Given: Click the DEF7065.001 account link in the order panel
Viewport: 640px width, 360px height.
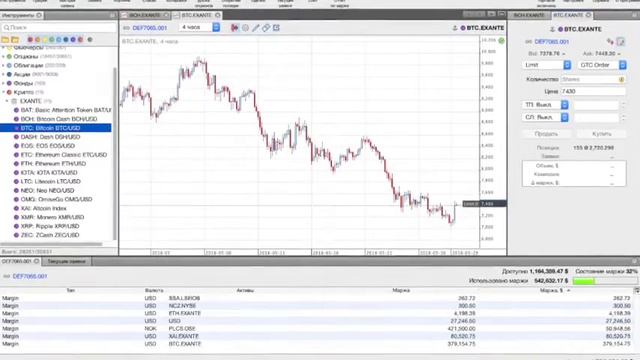Looking at the screenshot, I should tap(552, 42).
